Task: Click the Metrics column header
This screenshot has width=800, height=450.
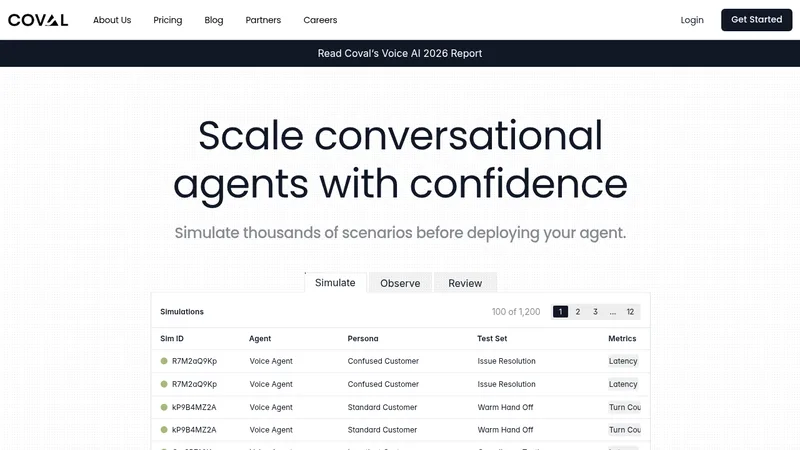Action: tap(622, 338)
